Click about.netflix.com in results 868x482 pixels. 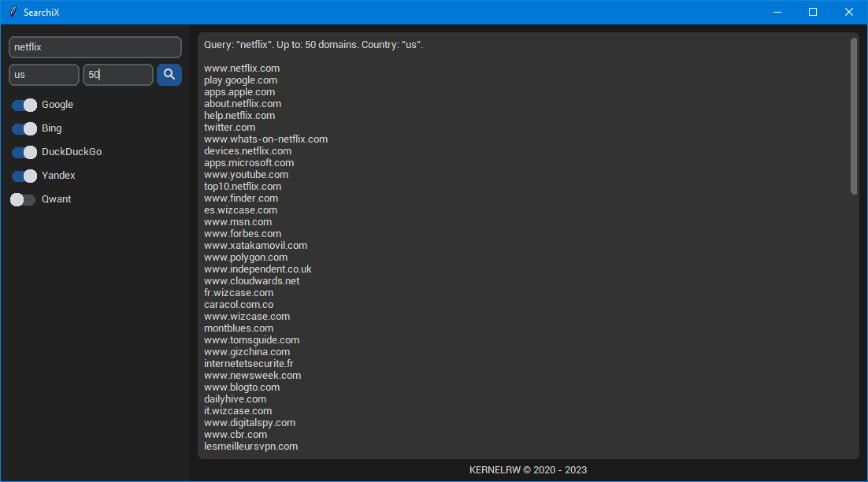pyautogui.click(x=243, y=103)
